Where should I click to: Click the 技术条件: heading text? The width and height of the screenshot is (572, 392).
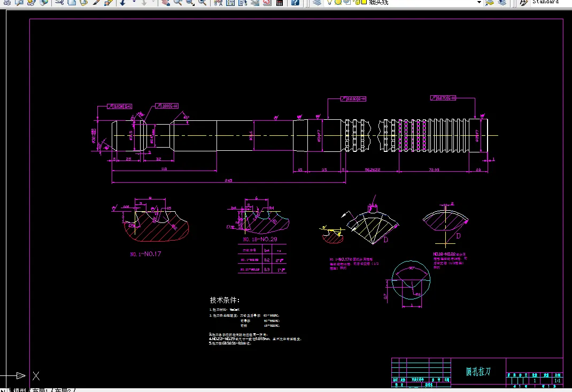[225, 300]
